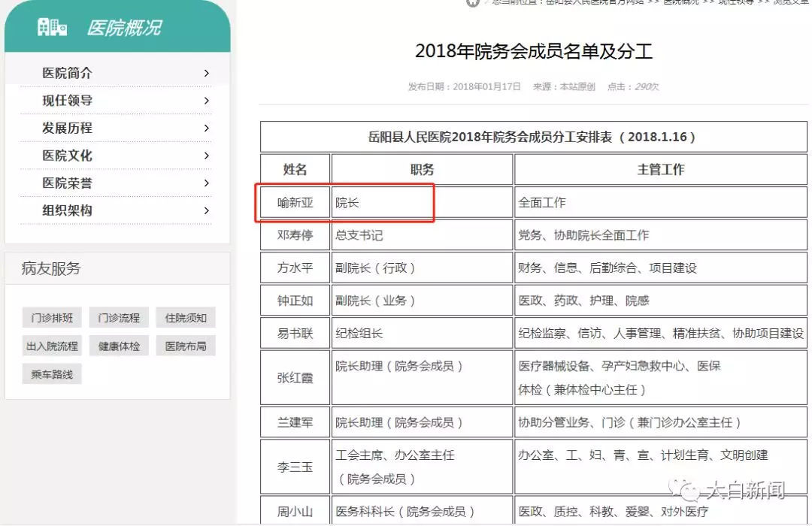This screenshot has width=812, height=526.
Task: Click the circular back arrow in the breadcrumb bar
Action: click(472, 5)
